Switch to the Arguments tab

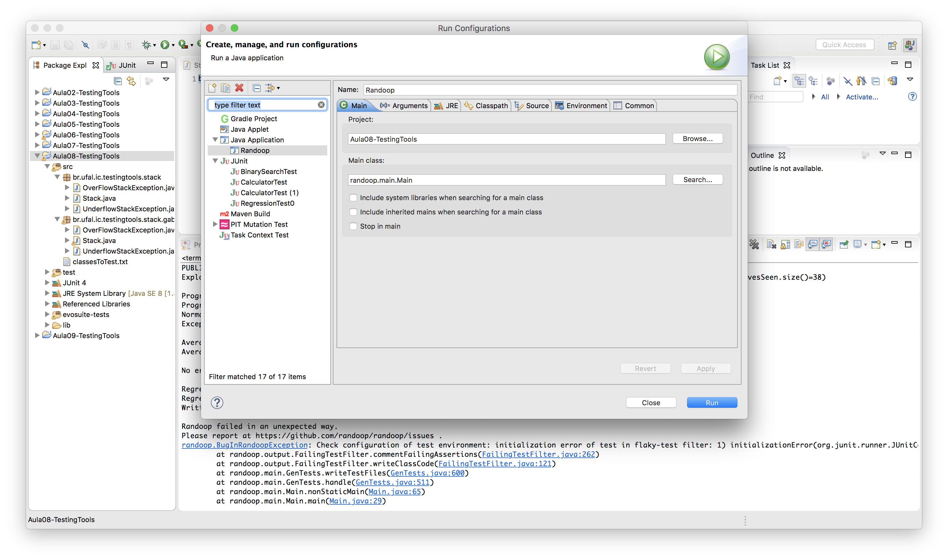tap(404, 106)
